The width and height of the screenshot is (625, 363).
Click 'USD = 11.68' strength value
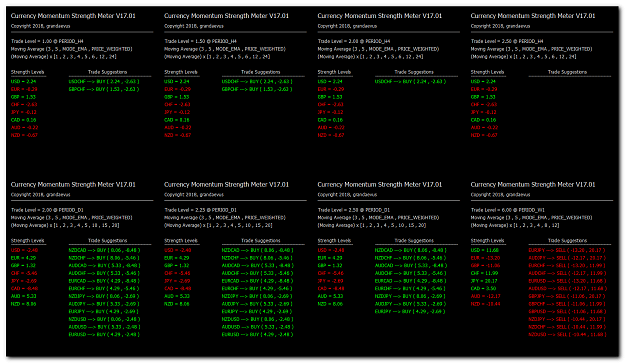(x=485, y=250)
